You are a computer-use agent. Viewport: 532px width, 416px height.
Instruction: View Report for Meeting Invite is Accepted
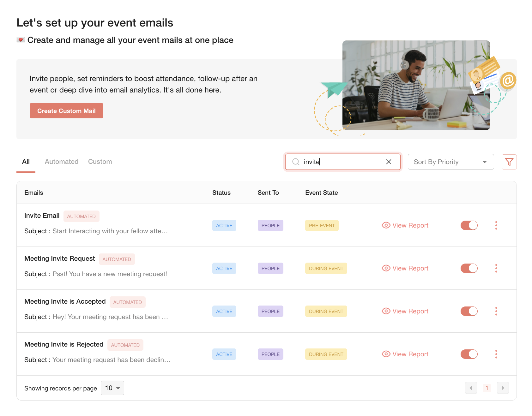[405, 311]
